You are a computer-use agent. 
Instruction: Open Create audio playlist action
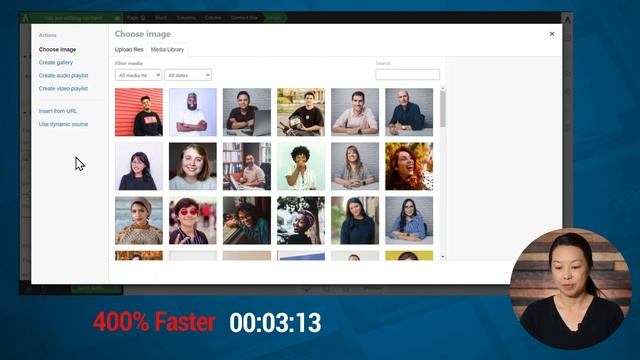[63, 76]
